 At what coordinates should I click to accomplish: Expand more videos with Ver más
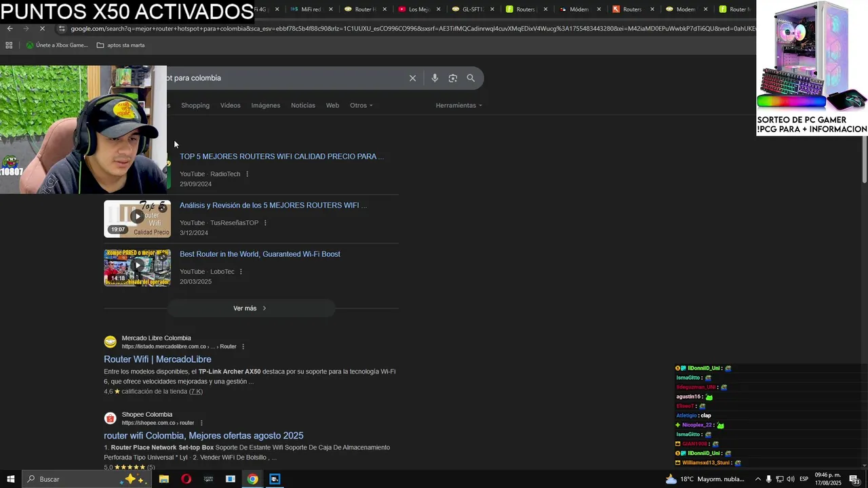pyautogui.click(x=251, y=308)
